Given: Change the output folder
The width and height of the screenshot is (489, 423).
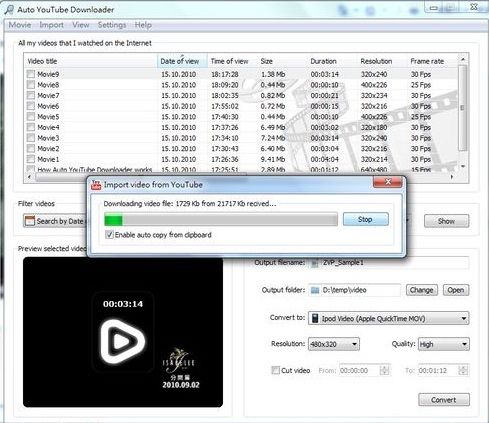Looking at the screenshot, I should [x=421, y=290].
